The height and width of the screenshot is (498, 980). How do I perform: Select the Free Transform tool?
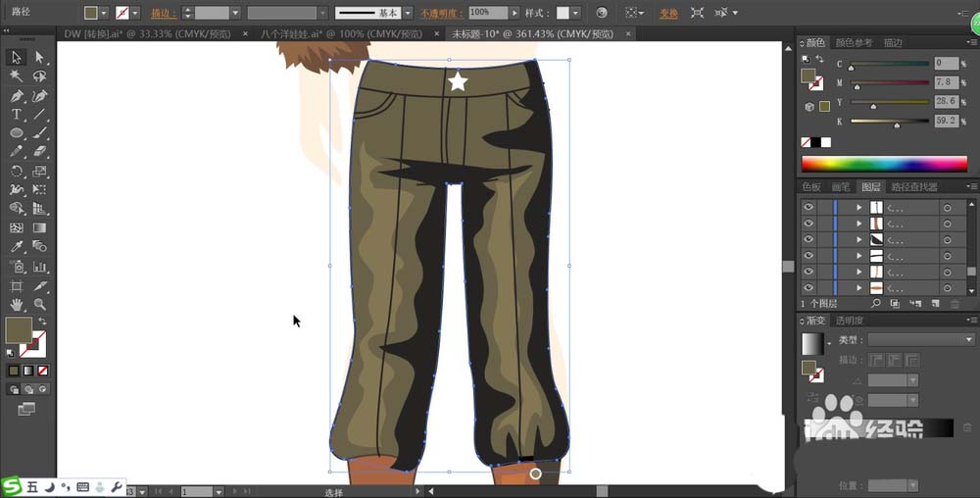click(40, 190)
